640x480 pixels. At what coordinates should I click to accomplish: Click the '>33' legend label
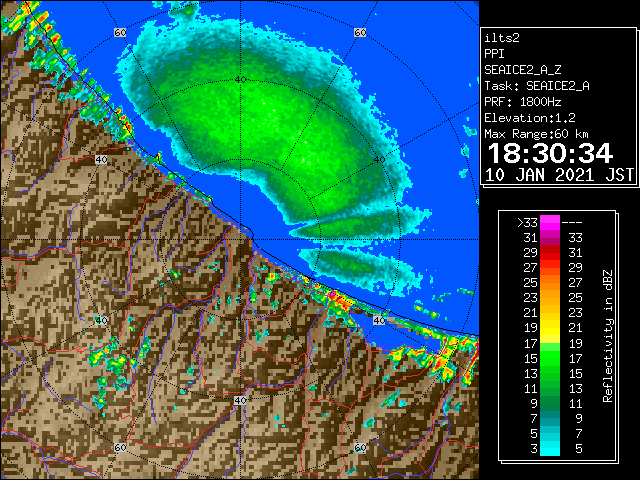(x=527, y=223)
